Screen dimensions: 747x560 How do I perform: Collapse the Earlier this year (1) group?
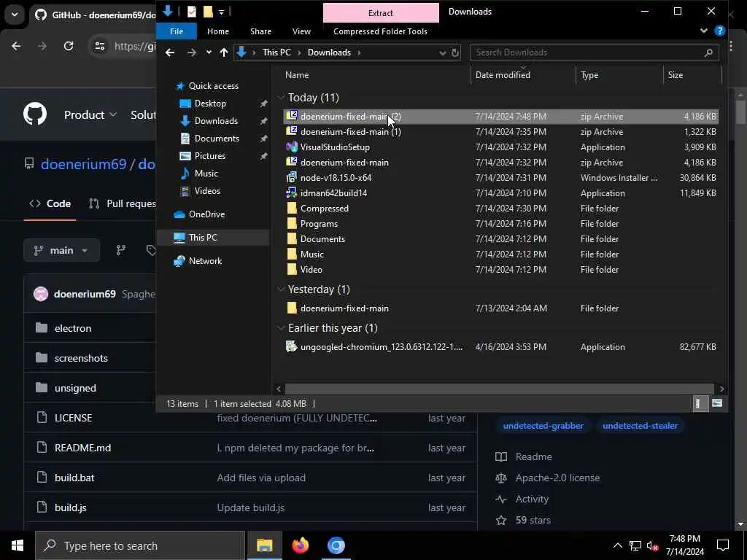coord(281,328)
